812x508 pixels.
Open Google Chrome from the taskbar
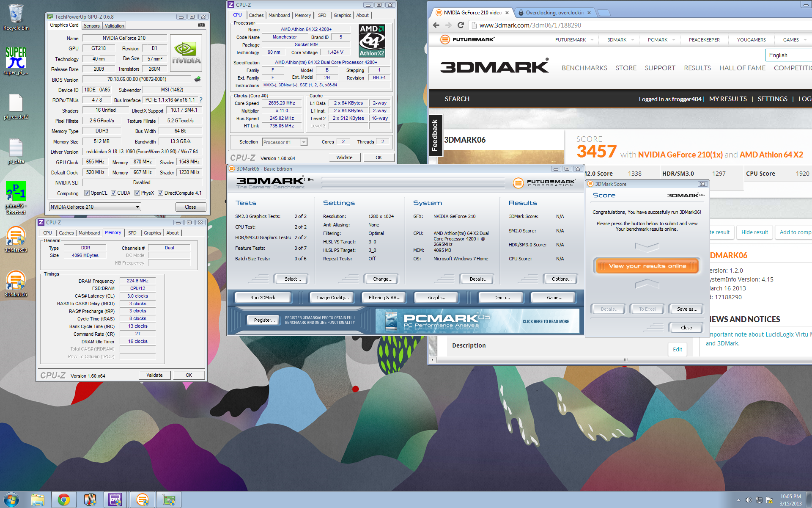(64, 500)
